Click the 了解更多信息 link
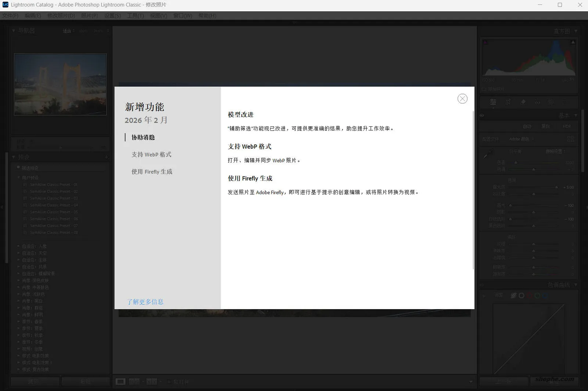This screenshot has width=588, height=391. pyautogui.click(x=145, y=302)
